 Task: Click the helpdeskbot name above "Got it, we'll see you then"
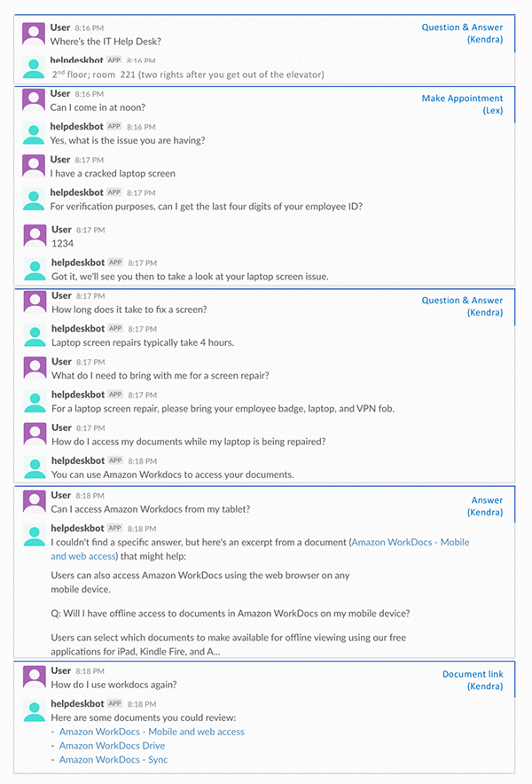click(x=78, y=262)
